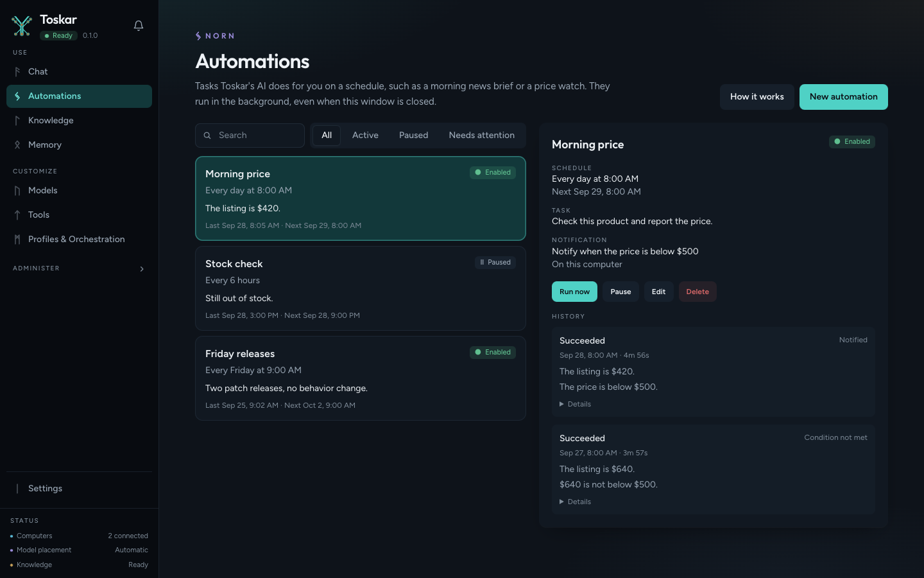The image size is (924, 578).
Task: Open Profiles & Orchestration
Action: [x=79, y=240]
